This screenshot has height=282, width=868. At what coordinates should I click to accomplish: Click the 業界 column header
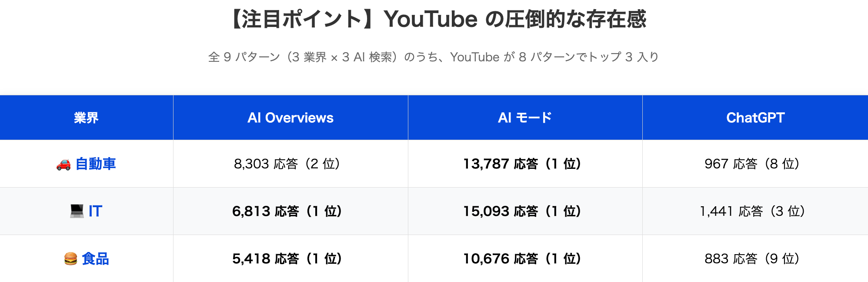(86, 118)
